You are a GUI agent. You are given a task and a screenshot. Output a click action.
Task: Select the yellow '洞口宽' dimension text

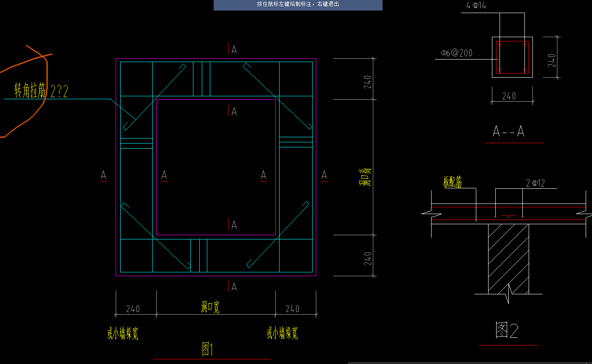[x=210, y=307]
